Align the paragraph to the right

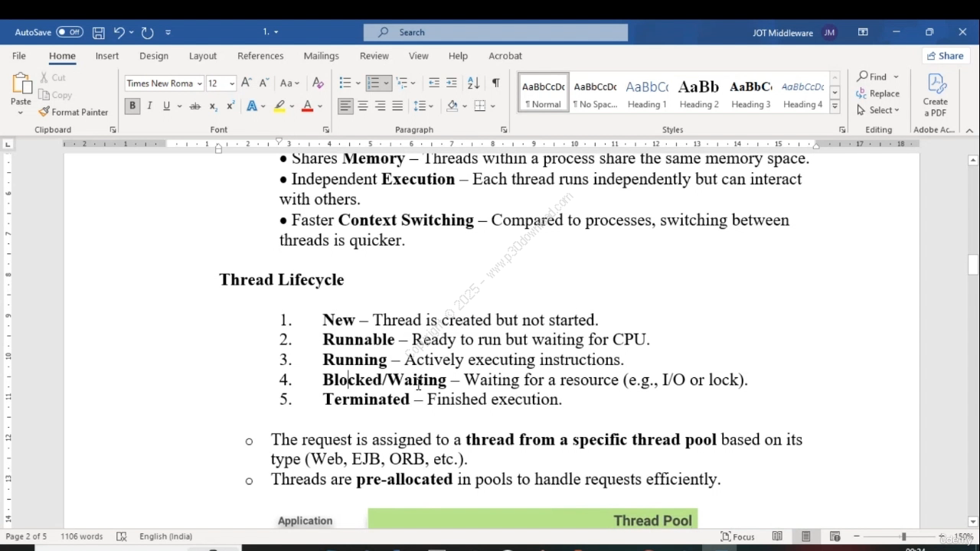click(x=380, y=106)
